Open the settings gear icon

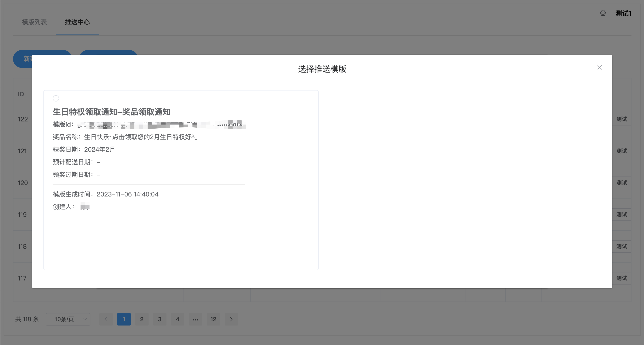pyautogui.click(x=603, y=13)
